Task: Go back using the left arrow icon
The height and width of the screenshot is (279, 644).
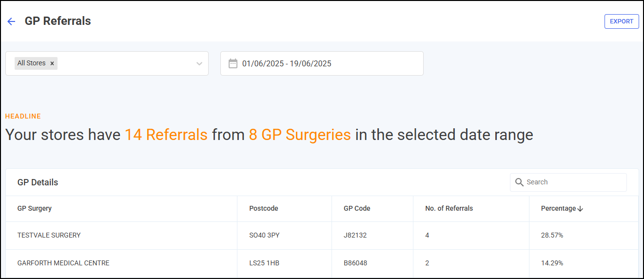Action: point(11,21)
